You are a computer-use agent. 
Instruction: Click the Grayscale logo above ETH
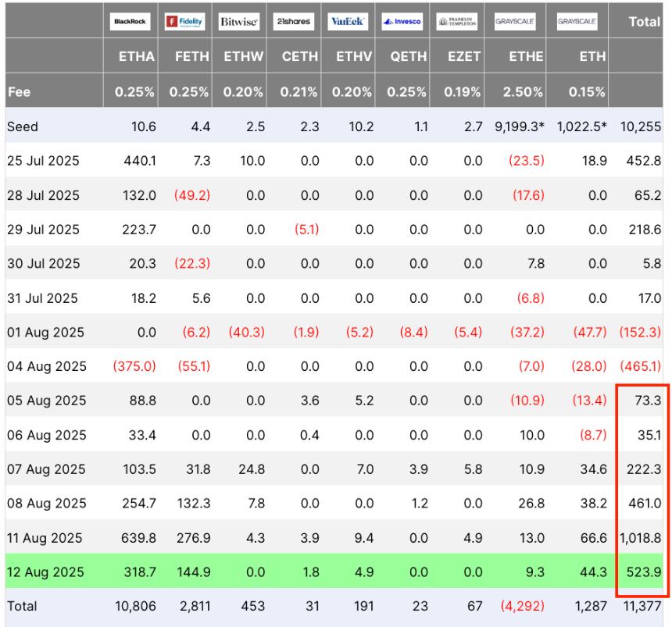(x=577, y=21)
